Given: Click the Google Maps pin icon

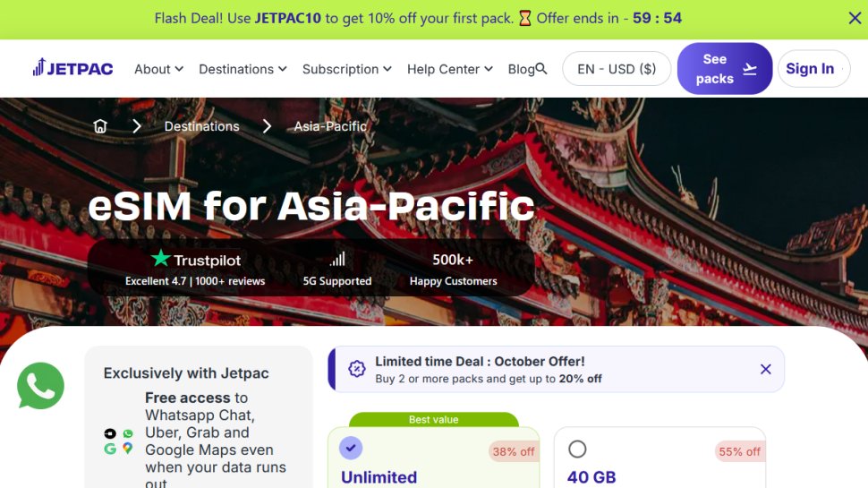Looking at the screenshot, I should coord(128,448).
